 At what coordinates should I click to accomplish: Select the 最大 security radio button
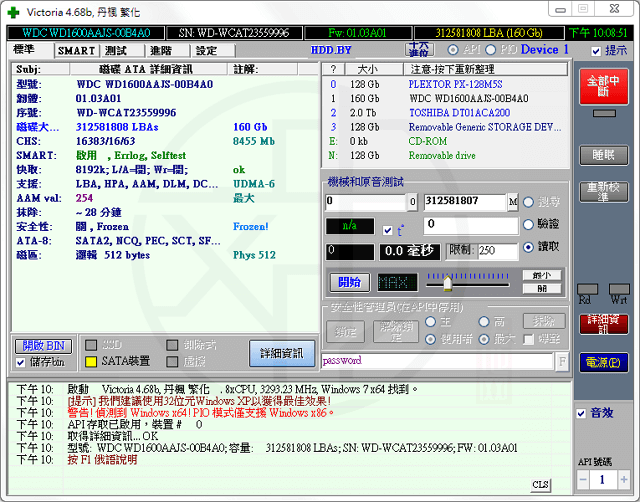coord(484,339)
